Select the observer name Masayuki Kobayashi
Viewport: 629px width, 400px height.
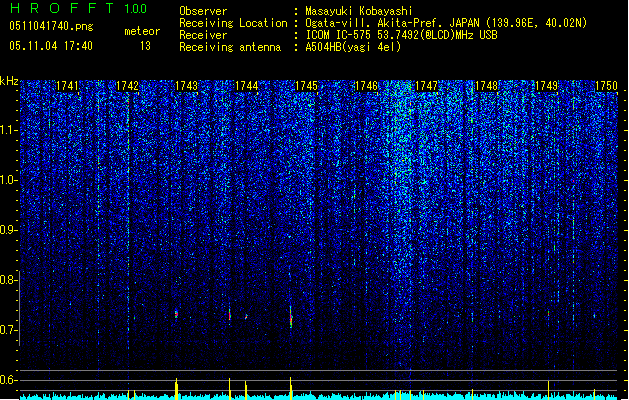pyautogui.click(x=359, y=11)
